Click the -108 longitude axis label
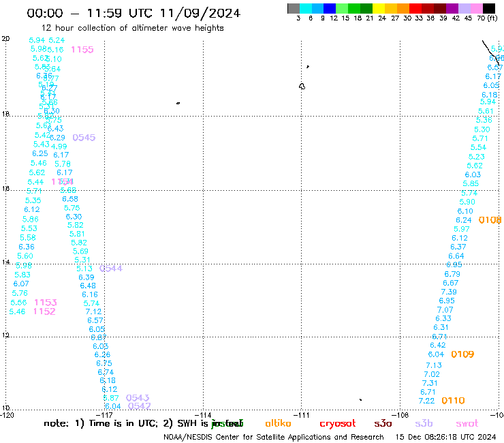Viewport: 504px width, 443px height. 400,415
